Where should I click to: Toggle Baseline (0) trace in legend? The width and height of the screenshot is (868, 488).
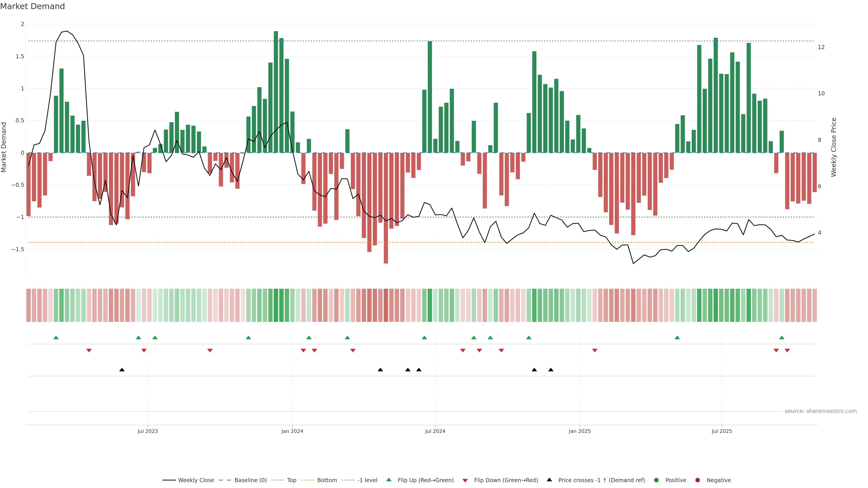coord(250,480)
